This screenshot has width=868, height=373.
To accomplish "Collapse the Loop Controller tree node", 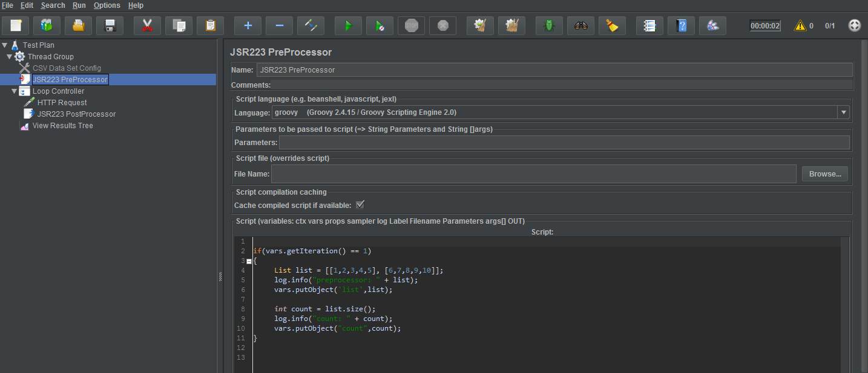I will pos(15,91).
